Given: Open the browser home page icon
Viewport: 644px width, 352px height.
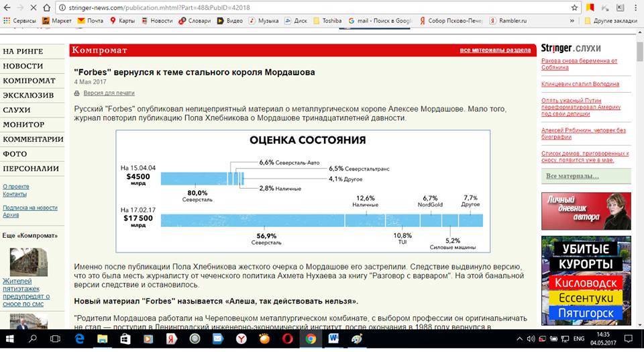Looking at the screenshot, I should [x=47, y=7].
